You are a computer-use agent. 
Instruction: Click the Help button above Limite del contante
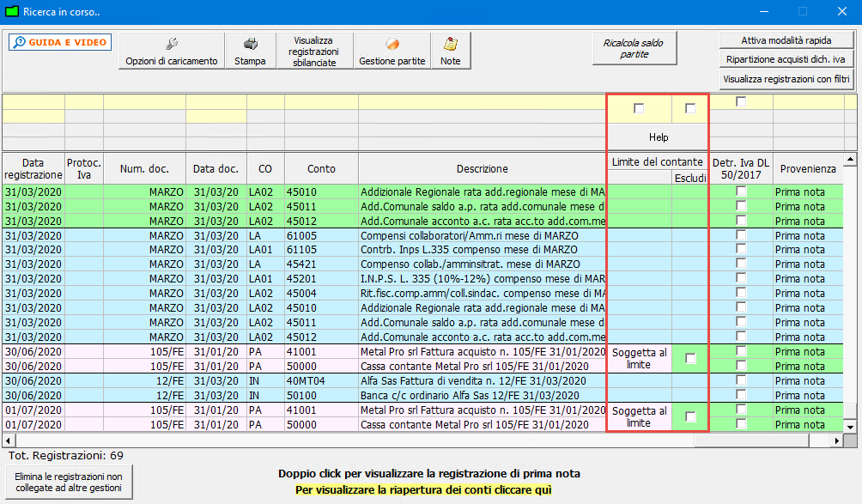click(x=658, y=137)
